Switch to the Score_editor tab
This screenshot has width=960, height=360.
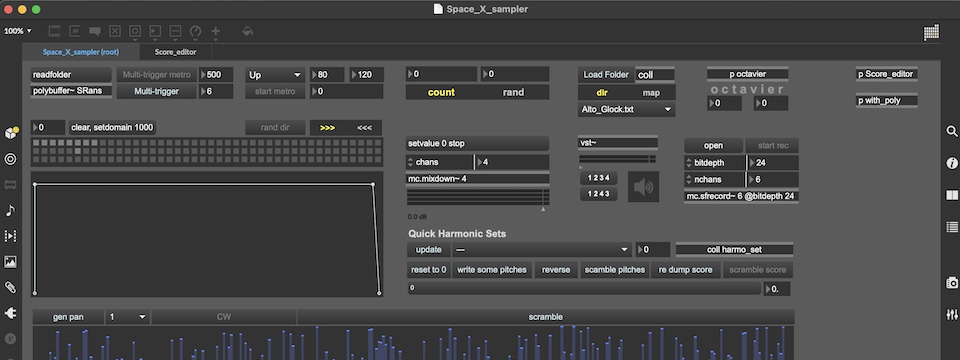(x=176, y=52)
